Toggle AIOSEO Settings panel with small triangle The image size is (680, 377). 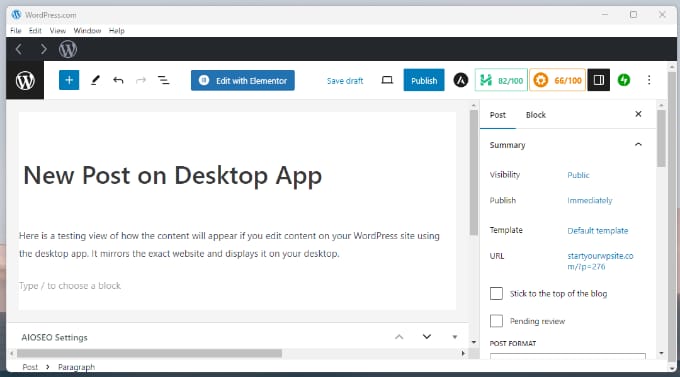[x=454, y=337]
